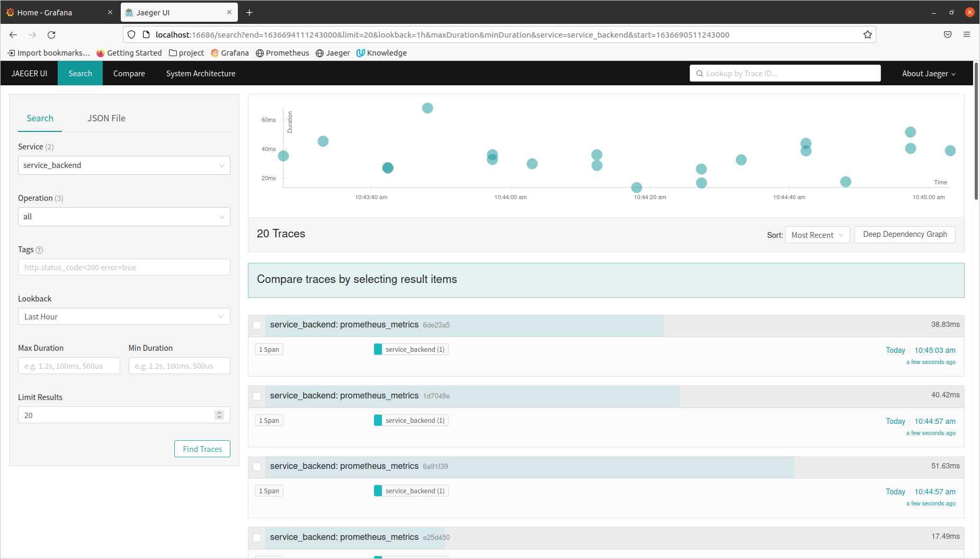980x559 pixels.
Task: Focus the Max Duration input
Action: [69, 366]
